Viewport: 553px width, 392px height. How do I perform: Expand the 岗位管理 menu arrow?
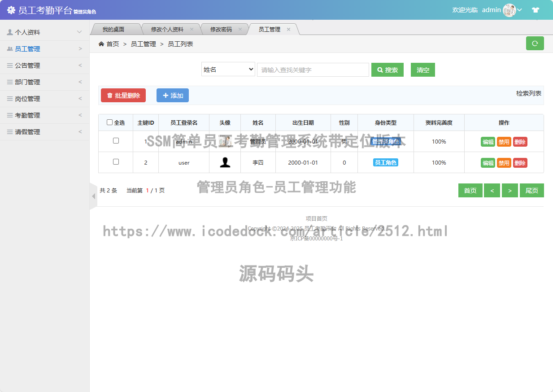[x=80, y=99]
